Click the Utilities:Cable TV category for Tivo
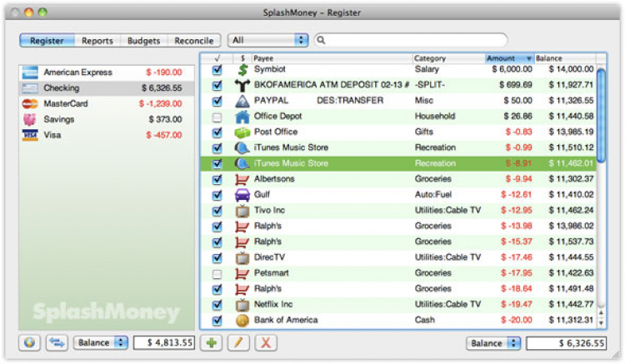This screenshot has width=625, height=364. coord(447,210)
